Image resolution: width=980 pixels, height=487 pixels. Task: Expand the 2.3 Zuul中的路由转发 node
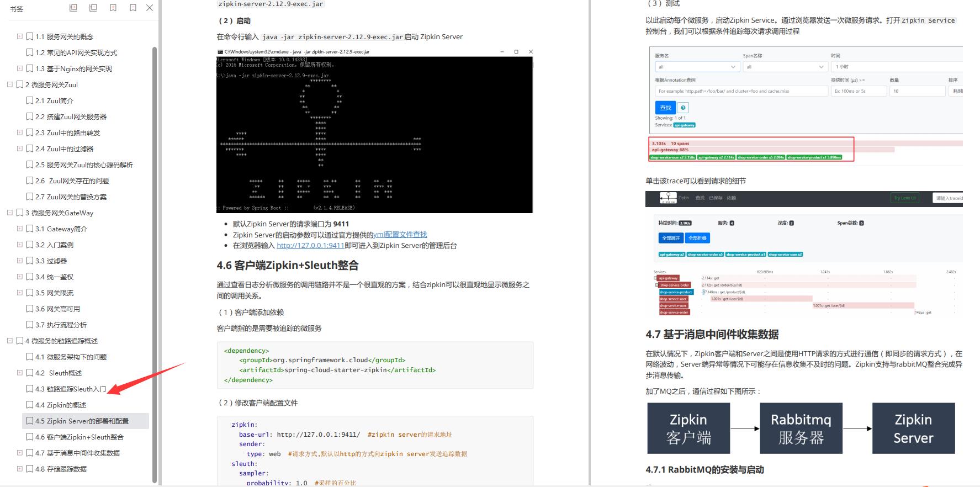(20, 133)
